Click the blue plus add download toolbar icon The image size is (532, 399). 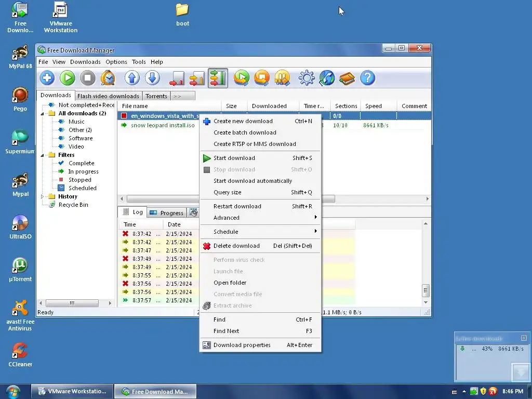47,78
